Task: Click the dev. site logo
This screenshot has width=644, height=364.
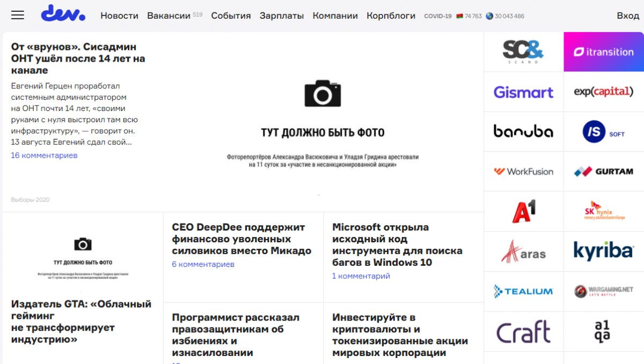Action: point(63,14)
